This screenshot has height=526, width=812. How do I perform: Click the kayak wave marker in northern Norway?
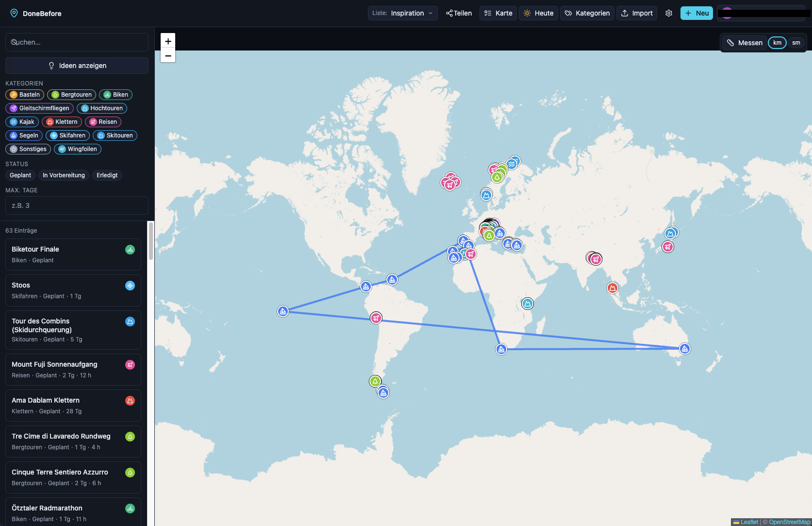512,164
